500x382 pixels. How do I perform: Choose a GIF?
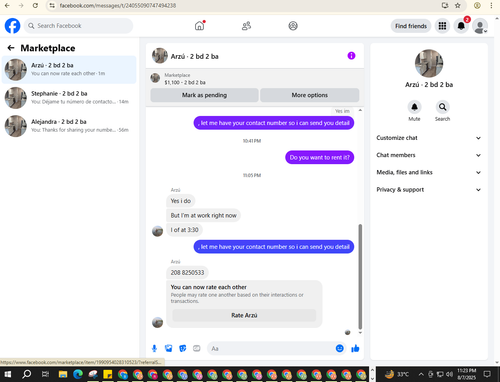197,348
